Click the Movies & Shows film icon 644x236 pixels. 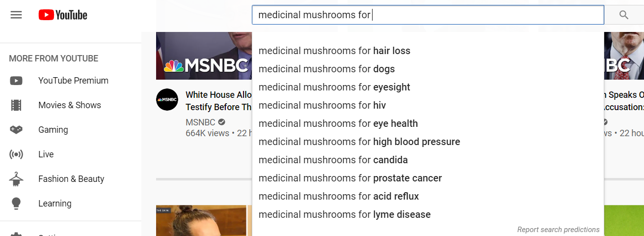pos(16,105)
